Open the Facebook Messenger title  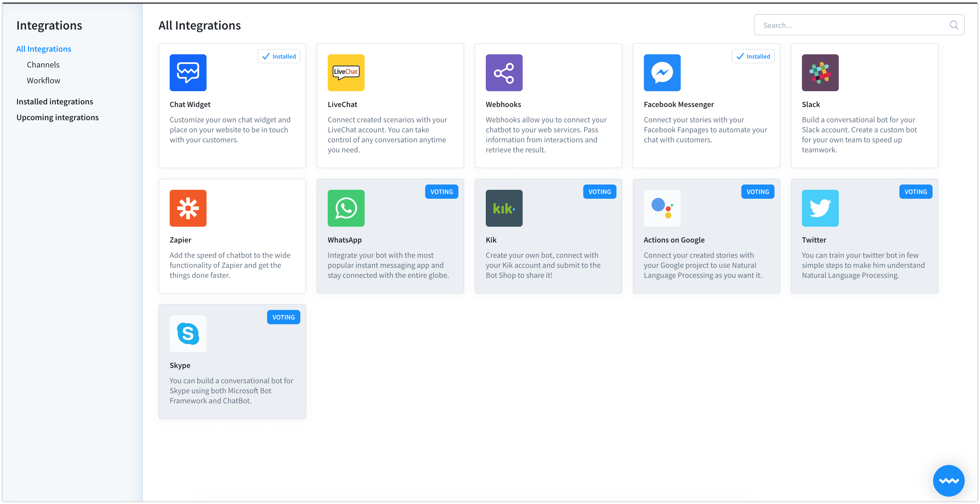679,104
